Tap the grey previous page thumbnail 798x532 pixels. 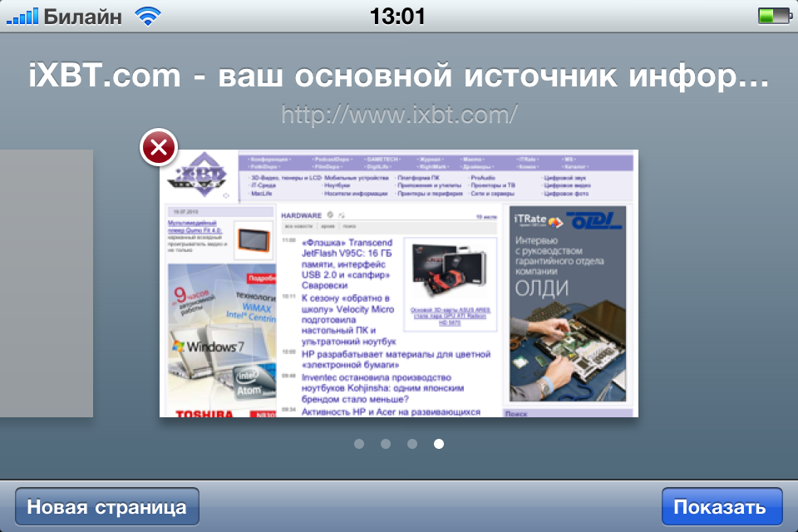47,283
